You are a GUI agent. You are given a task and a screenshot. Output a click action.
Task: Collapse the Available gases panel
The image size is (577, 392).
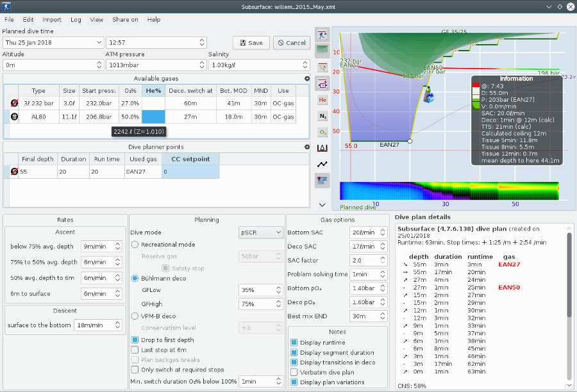306,79
